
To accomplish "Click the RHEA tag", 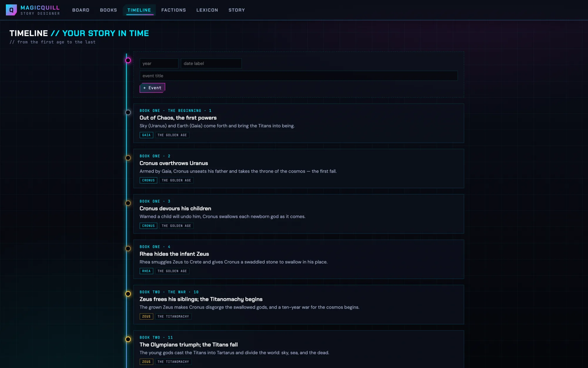I will tap(146, 271).
